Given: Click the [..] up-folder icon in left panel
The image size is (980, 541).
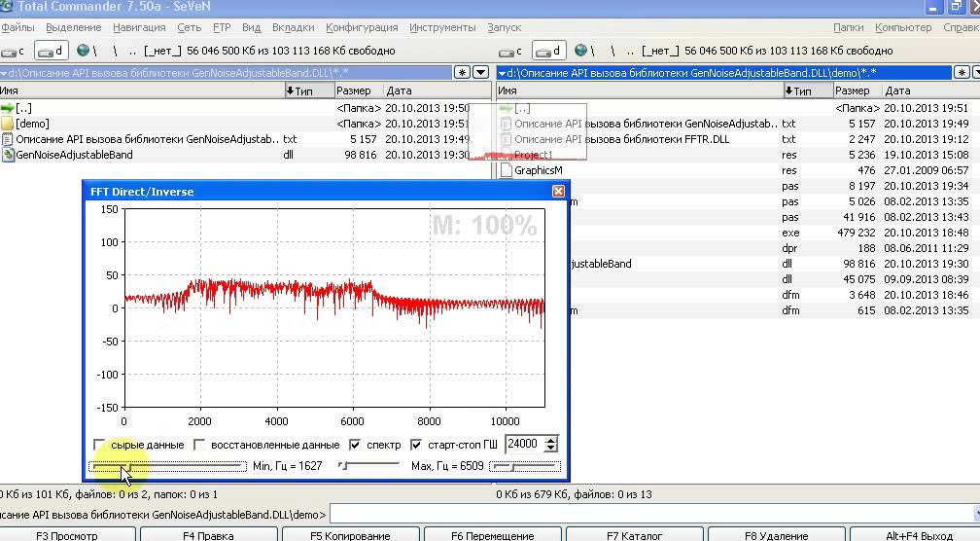Looking at the screenshot, I should [x=7, y=108].
